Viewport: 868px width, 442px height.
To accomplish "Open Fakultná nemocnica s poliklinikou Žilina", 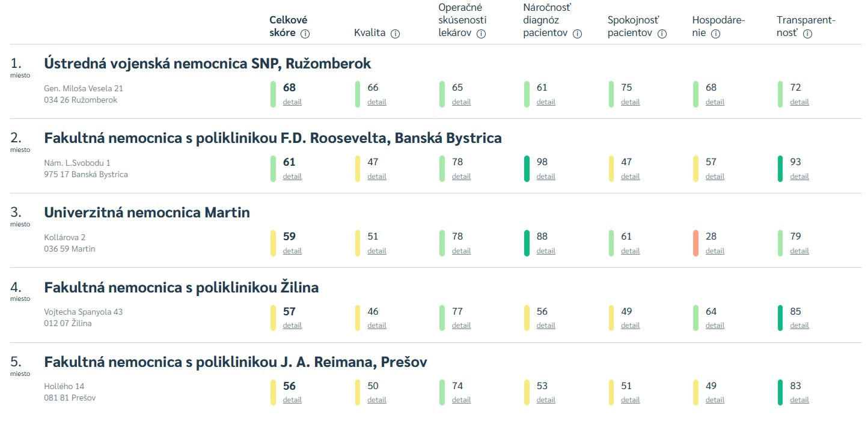I will 181,288.
